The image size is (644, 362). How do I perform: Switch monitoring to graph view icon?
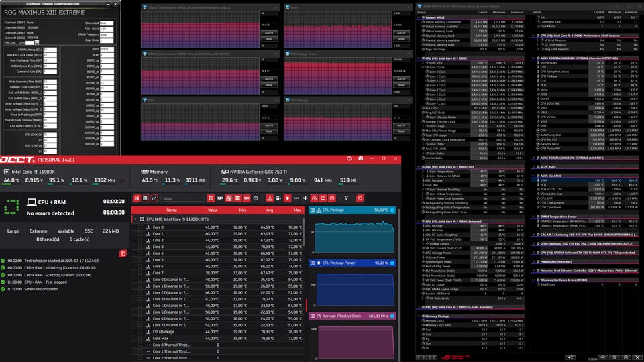pyautogui.click(x=154, y=198)
